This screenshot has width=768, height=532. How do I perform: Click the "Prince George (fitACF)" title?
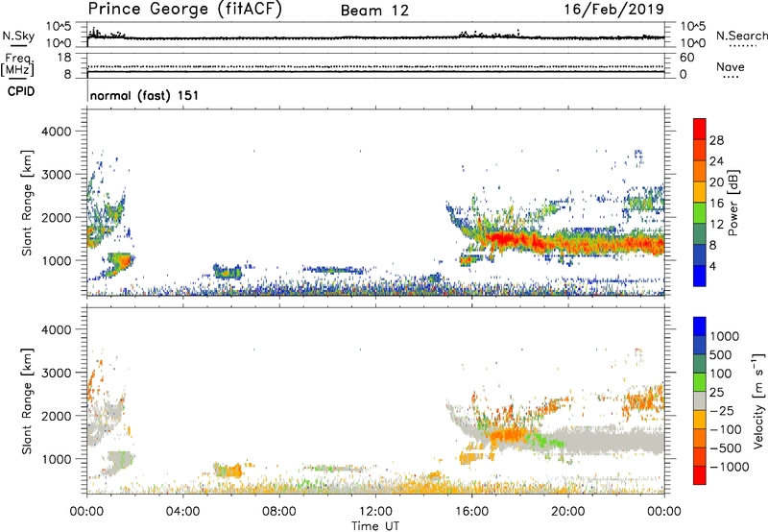[185, 10]
